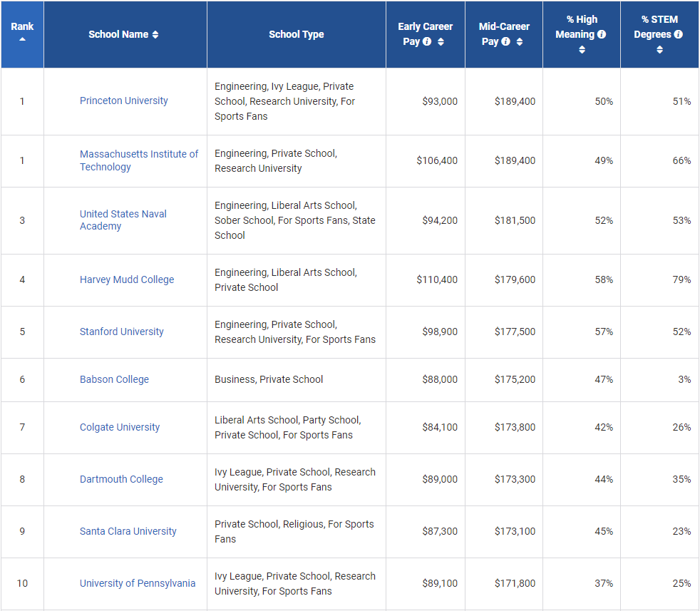Click the Colgate University link
The width and height of the screenshot is (700, 611).
(x=120, y=428)
